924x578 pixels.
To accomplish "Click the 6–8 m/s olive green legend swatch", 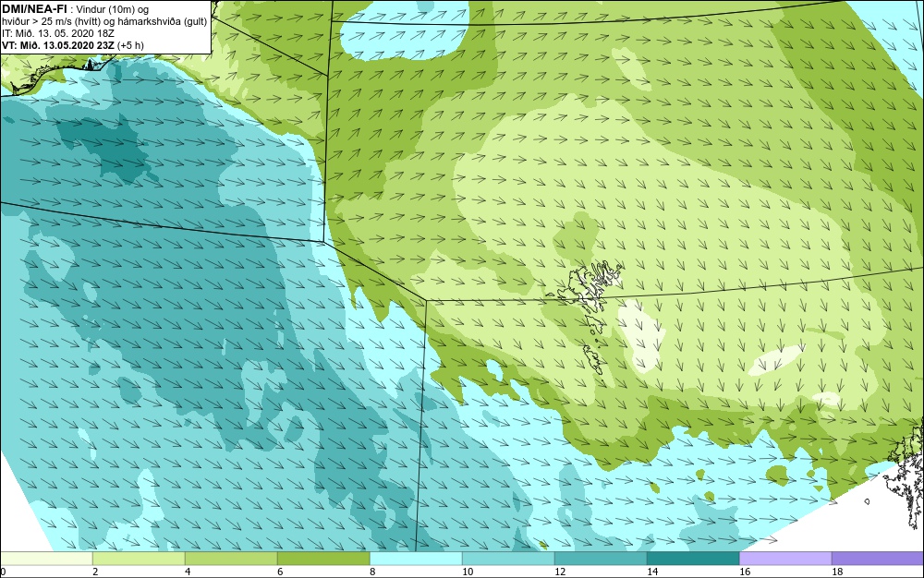I will pyautogui.click(x=323, y=559).
